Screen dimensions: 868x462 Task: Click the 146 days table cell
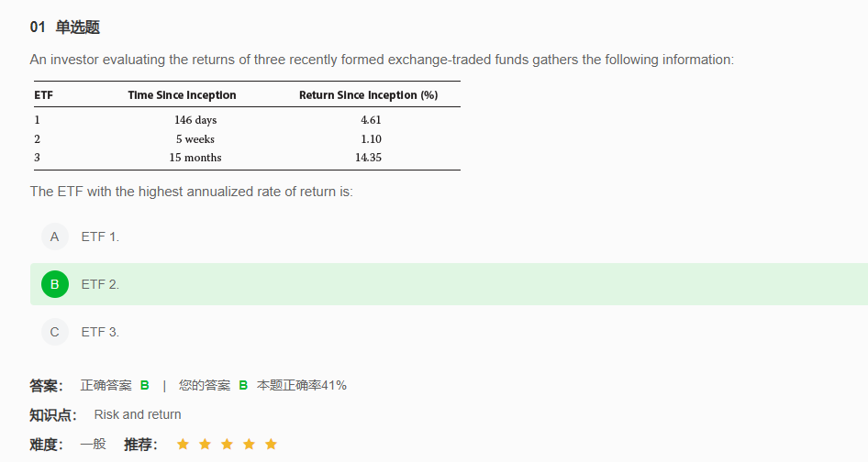[195, 120]
